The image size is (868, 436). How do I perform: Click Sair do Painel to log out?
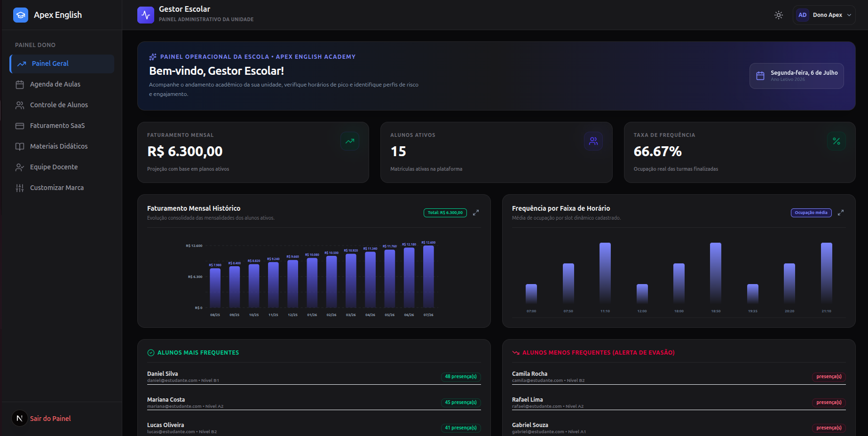click(x=50, y=419)
